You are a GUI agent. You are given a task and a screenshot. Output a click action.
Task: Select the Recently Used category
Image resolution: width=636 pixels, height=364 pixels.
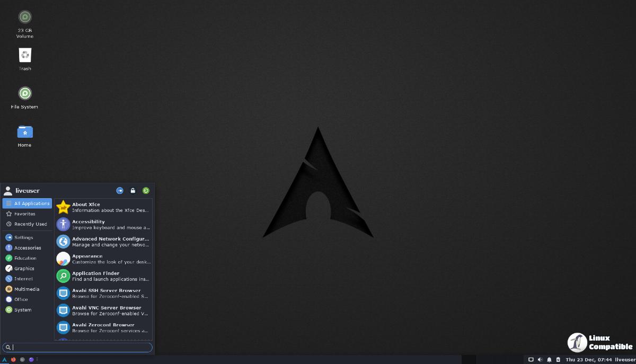pos(30,224)
